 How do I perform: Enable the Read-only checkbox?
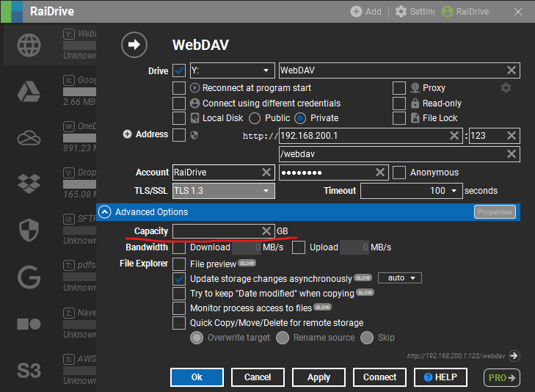(x=399, y=104)
